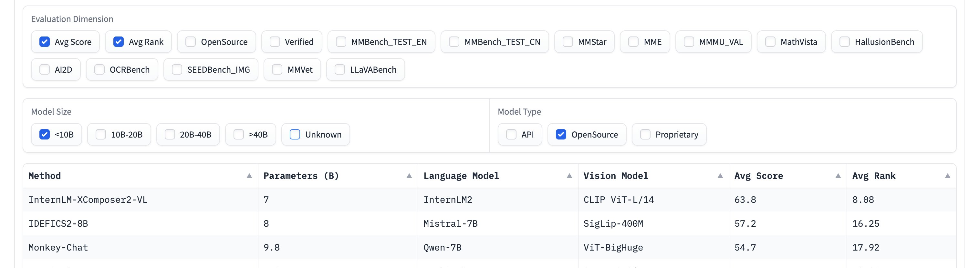Toggle the Unknown model size checkbox
This screenshot has height=268, width=980.
pyautogui.click(x=295, y=135)
